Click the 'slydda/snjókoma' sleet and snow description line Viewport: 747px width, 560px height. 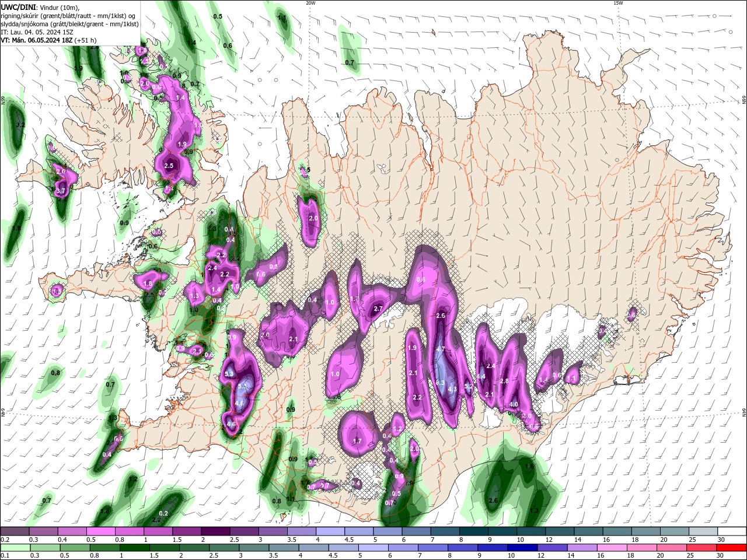[x=69, y=24]
